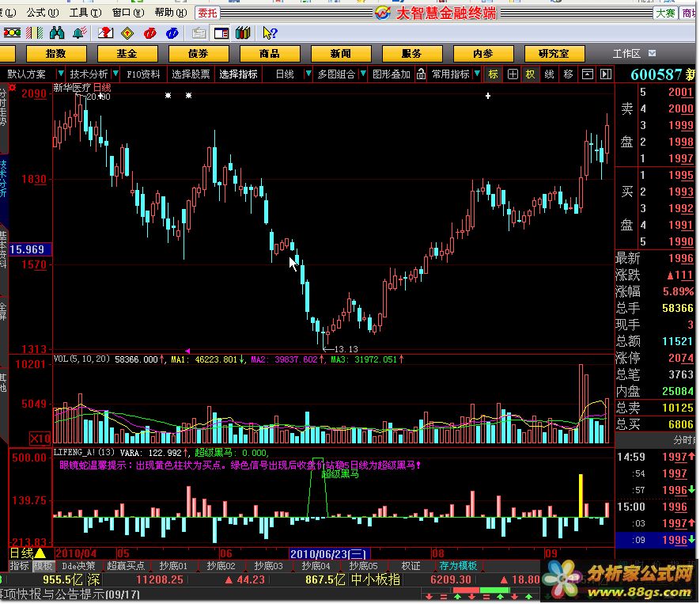
Task: Open the 指数 index section
Action: [x=56, y=54]
